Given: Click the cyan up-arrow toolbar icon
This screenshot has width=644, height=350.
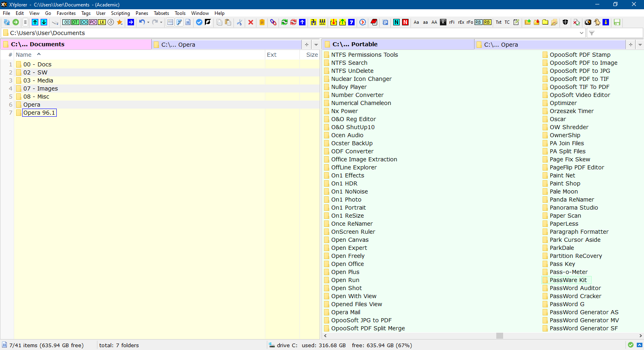Looking at the screenshot, I should (35, 22).
